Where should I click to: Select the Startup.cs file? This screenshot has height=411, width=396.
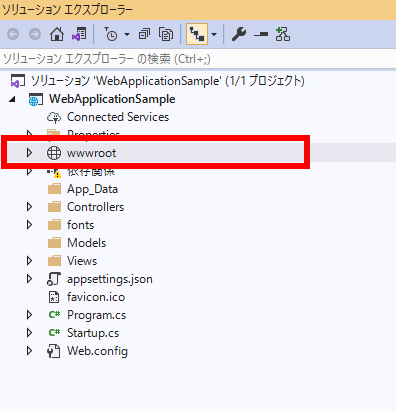pos(93,333)
